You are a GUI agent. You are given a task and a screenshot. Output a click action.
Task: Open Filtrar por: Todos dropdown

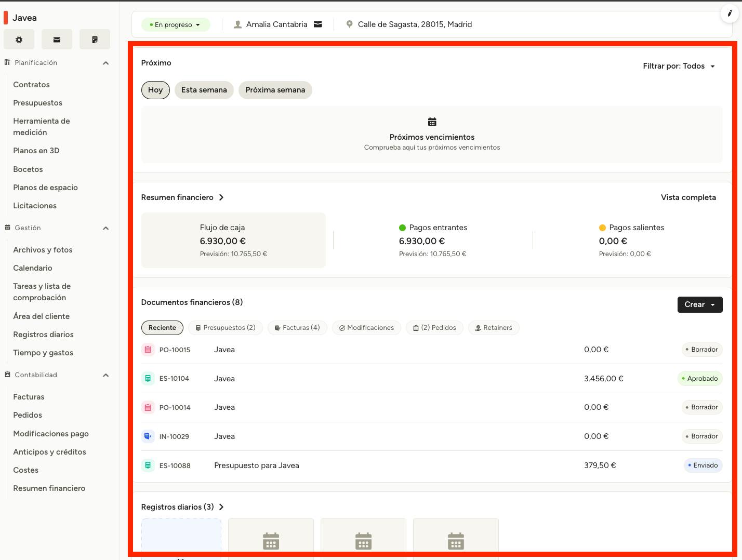tap(679, 66)
